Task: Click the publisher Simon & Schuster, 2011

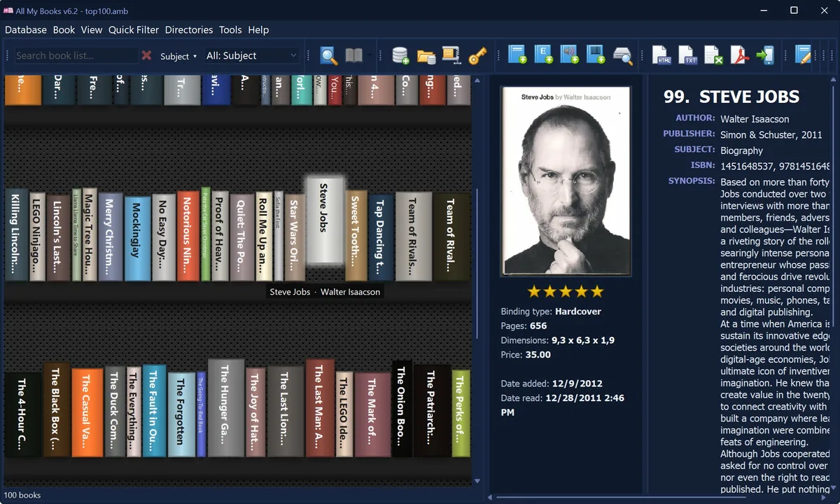Action: click(x=771, y=134)
